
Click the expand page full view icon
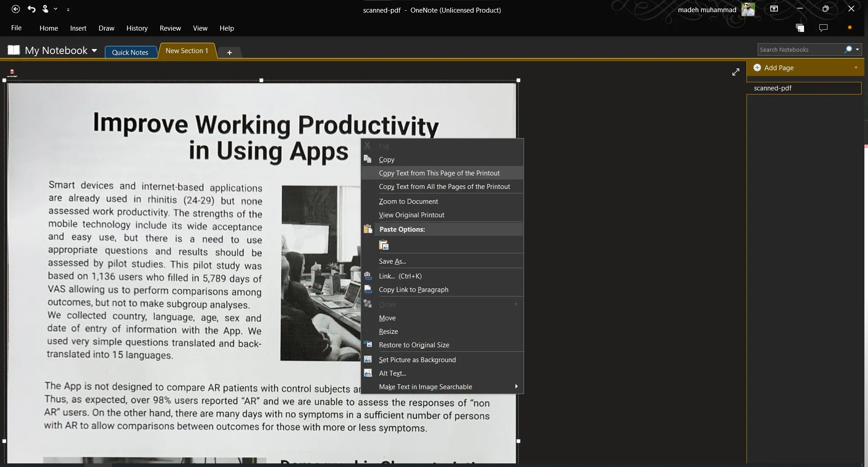736,72
